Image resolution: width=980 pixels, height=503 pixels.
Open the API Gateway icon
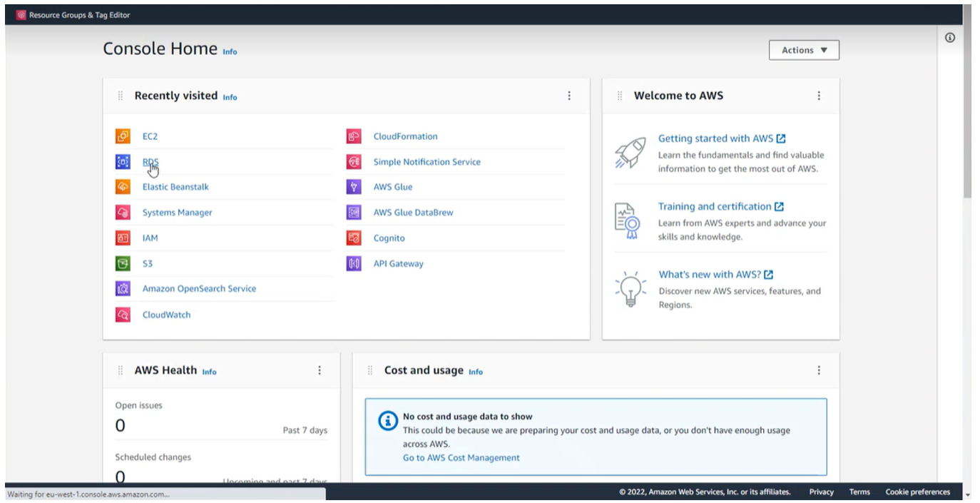(x=354, y=263)
